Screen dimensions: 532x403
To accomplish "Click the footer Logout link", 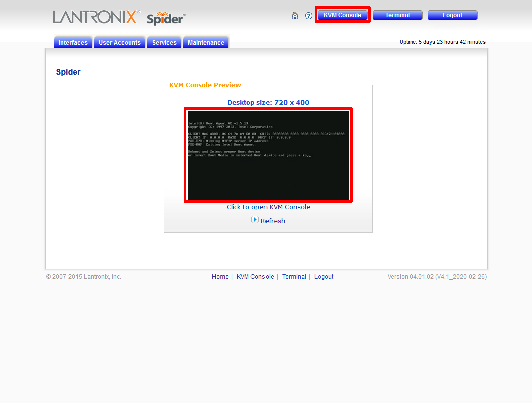I will coord(324,277).
